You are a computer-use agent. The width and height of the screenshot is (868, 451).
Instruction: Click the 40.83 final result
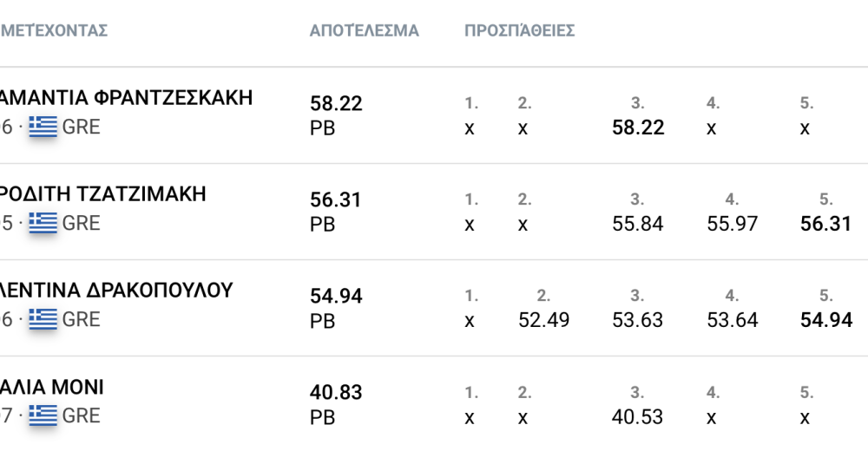tap(336, 393)
